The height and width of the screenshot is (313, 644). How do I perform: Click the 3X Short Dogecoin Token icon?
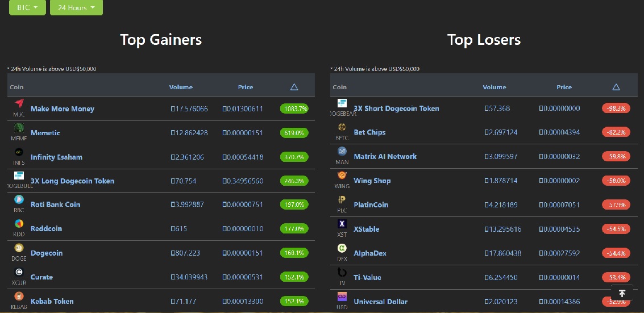tap(342, 103)
